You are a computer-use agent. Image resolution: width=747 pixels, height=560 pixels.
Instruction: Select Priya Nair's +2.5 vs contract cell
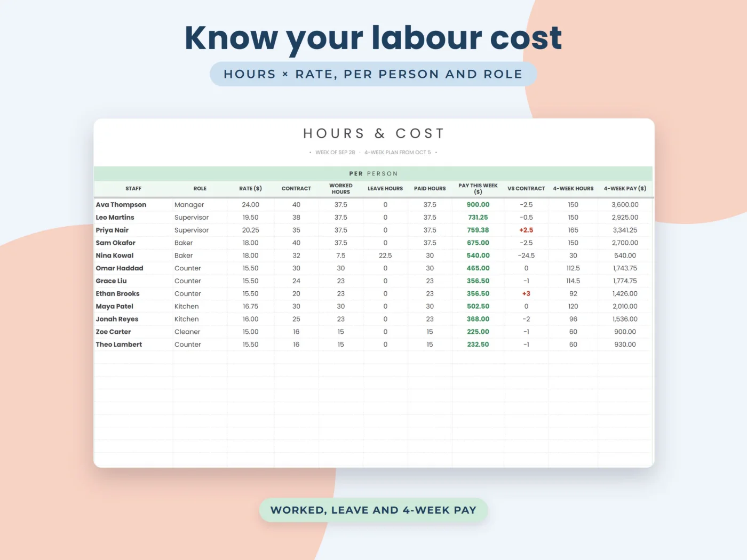click(526, 230)
